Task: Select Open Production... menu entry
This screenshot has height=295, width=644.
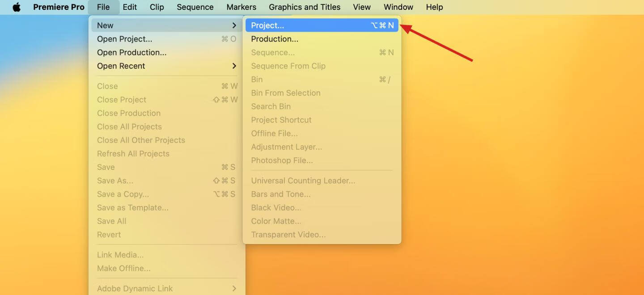Action: click(x=131, y=52)
